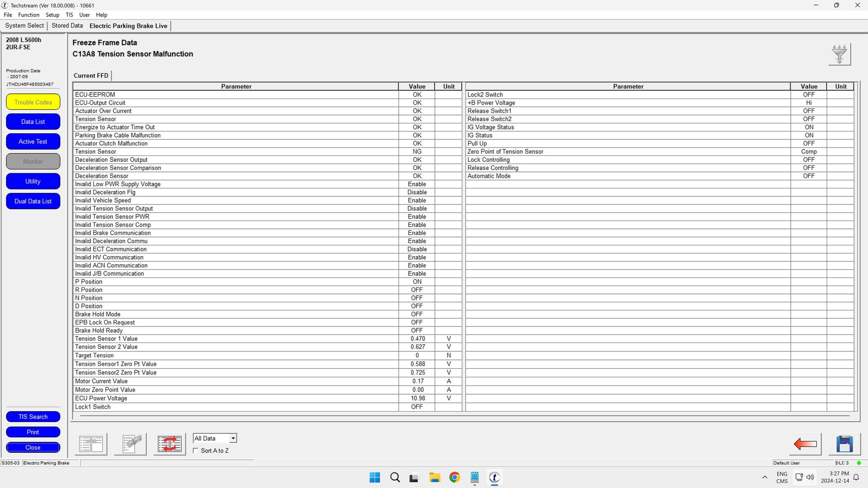This screenshot has height=488, width=868.
Task: Click the Data List button
Action: (x=33, y=122)
